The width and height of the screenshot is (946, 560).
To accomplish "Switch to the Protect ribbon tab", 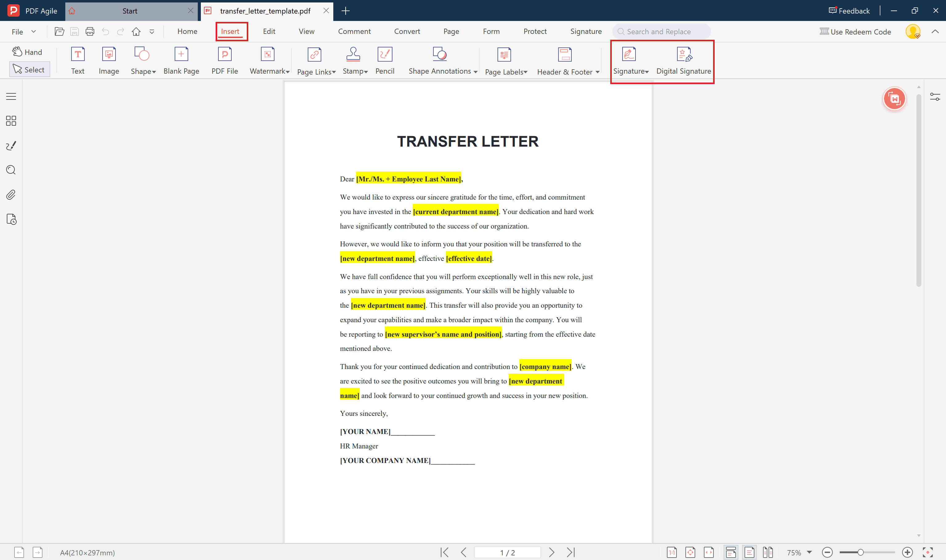I will click(535, 31).
